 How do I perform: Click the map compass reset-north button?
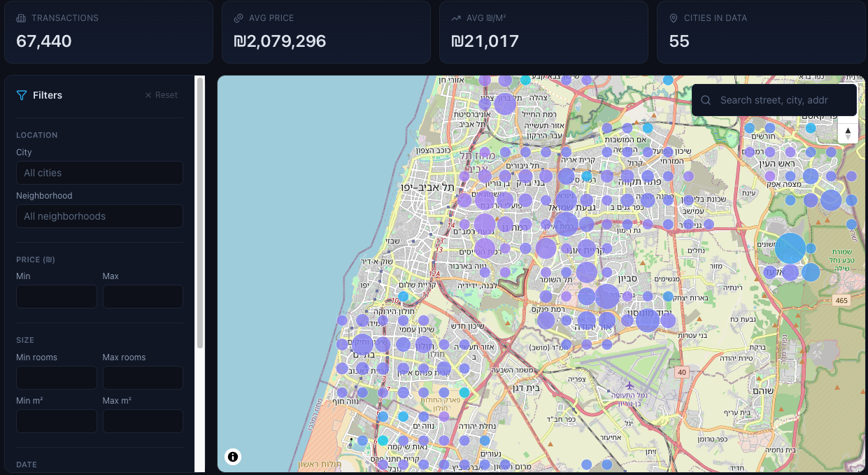(x=848, y=133)
